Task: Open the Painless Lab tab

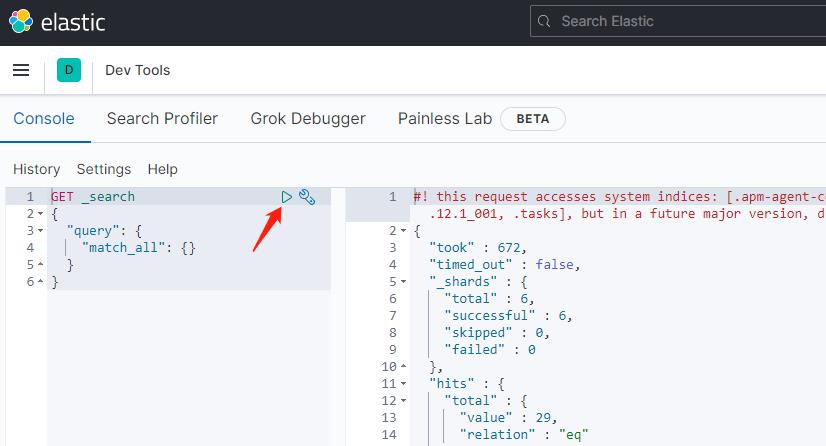Action: coord(445,118)
